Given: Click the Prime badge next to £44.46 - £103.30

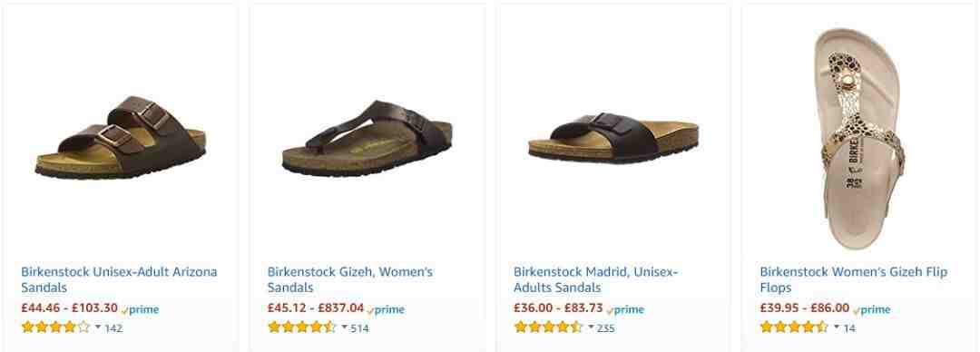Looking at the screenshot, I should click(140, 309).
